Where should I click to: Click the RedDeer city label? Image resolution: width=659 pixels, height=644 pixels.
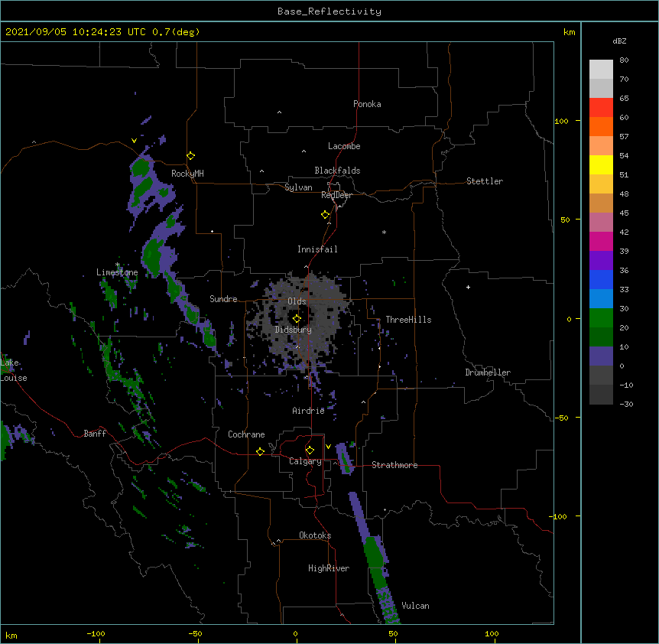(x=336, y=195)
